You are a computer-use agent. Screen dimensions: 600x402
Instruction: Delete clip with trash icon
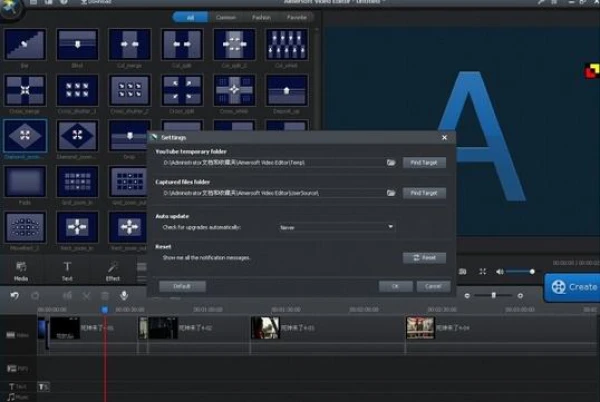click(105, 295)
